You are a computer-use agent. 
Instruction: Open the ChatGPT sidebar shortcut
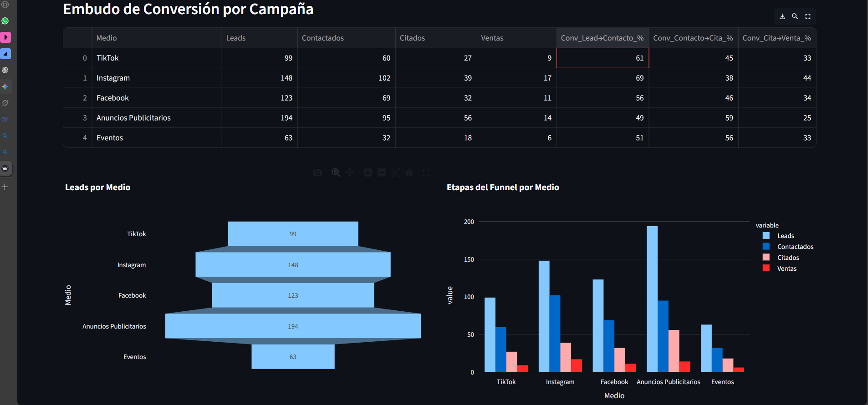click(x=5, y=70)
